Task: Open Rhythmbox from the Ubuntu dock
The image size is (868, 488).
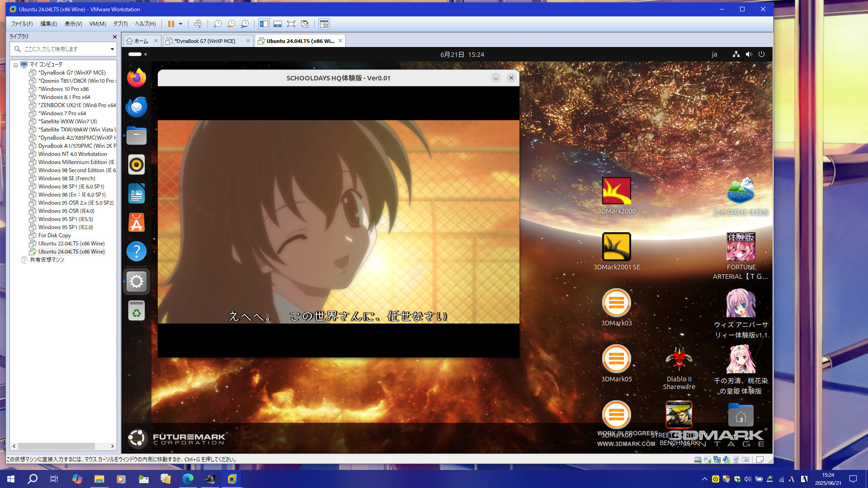Action: point(136,164)
